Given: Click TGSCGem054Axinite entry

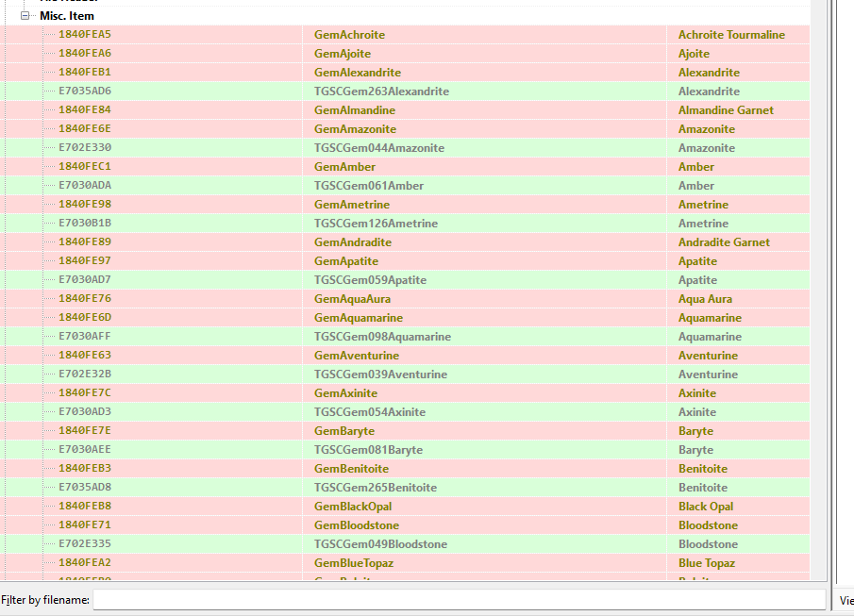Looking at the screenshot, I should click(x=370, y=412).
